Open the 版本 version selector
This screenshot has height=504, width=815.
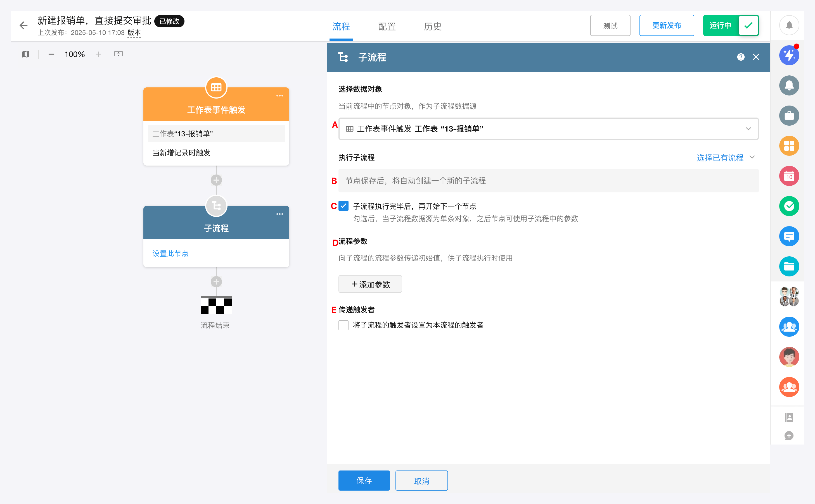pos(134,33)
